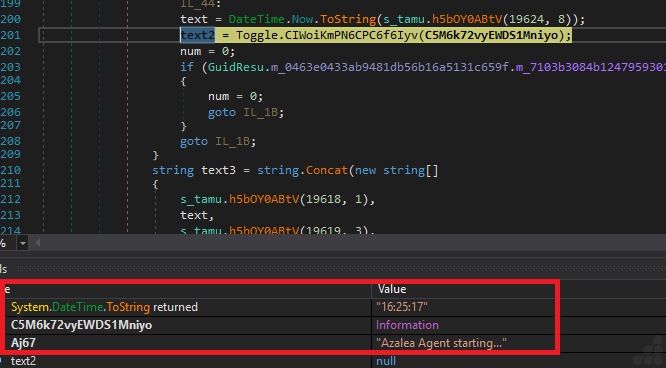Screen dimensions: 666x368
Task: Click the 19624 argument on line 200
Action: [526, 19]
